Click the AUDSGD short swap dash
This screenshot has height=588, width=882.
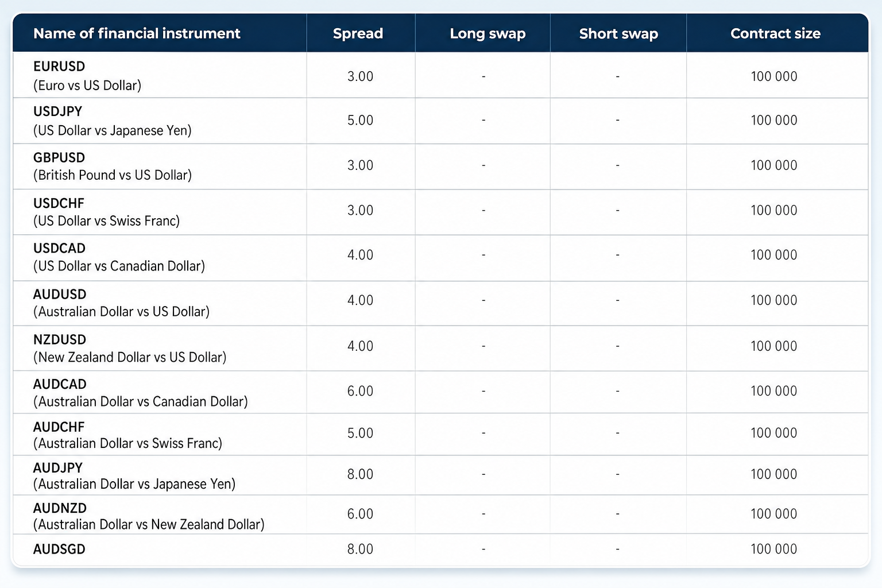617,550
